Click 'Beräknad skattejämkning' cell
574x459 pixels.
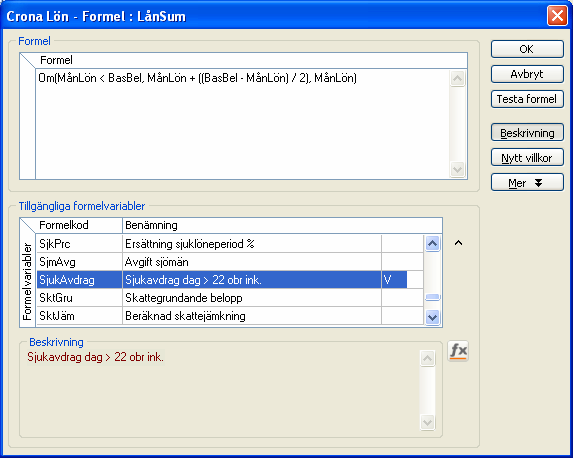tap(252, 316)
